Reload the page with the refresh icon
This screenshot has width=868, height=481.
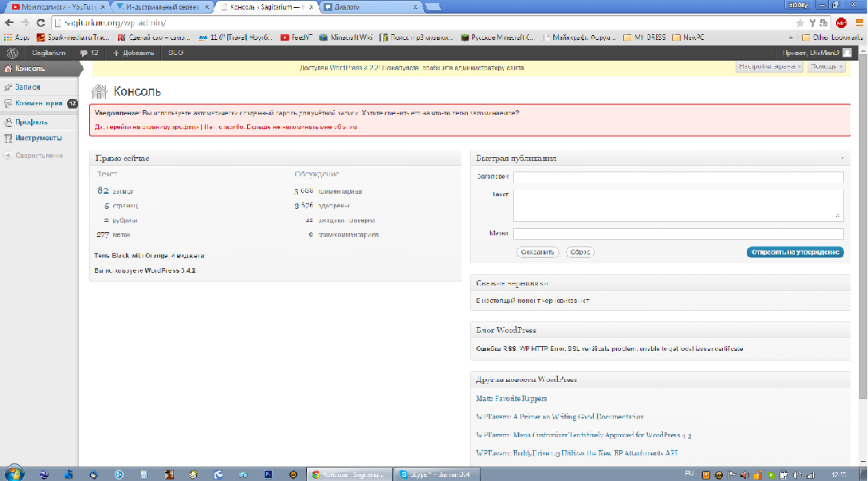(41, 22)
